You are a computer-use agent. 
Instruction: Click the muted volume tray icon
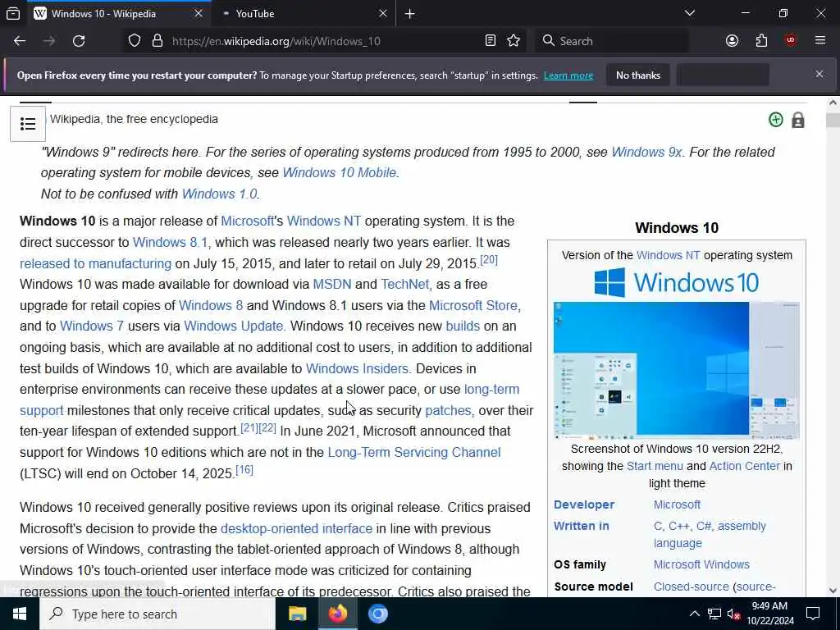pos(734,614)
